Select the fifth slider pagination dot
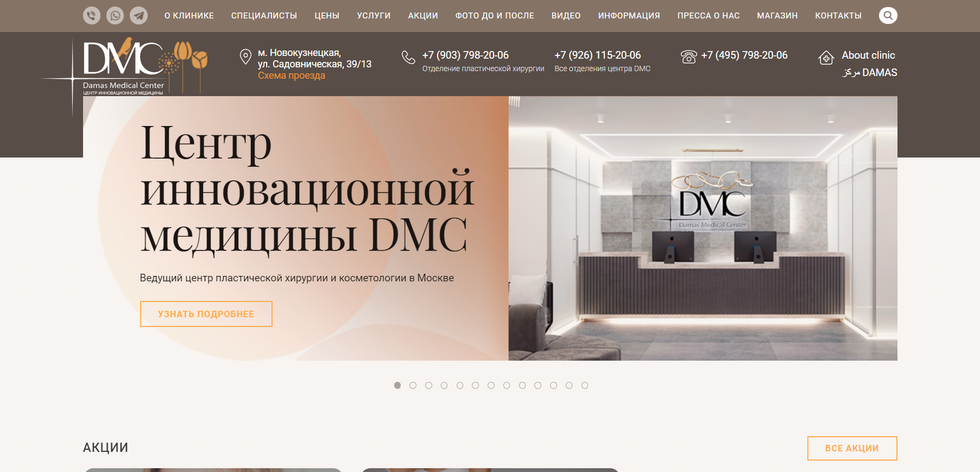 (x=460, y=385)
